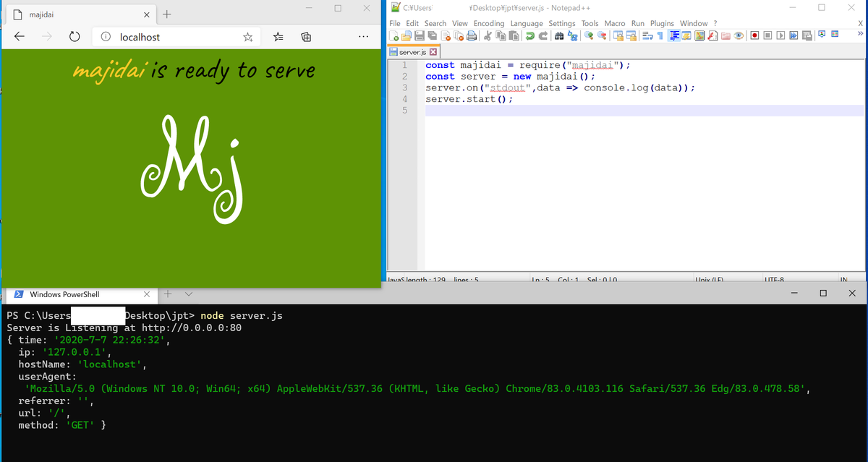Select the majidai browser tab

(x=80, y=14)
